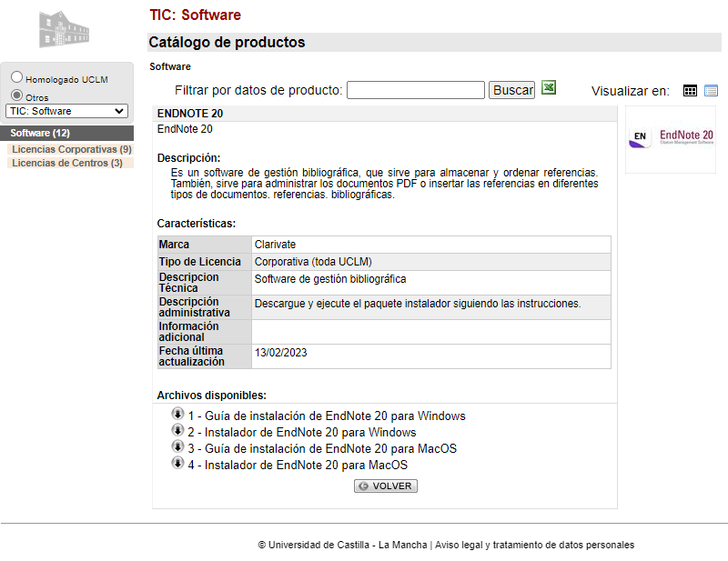Open the TIC: Software dropdown

tap(66, 111)
